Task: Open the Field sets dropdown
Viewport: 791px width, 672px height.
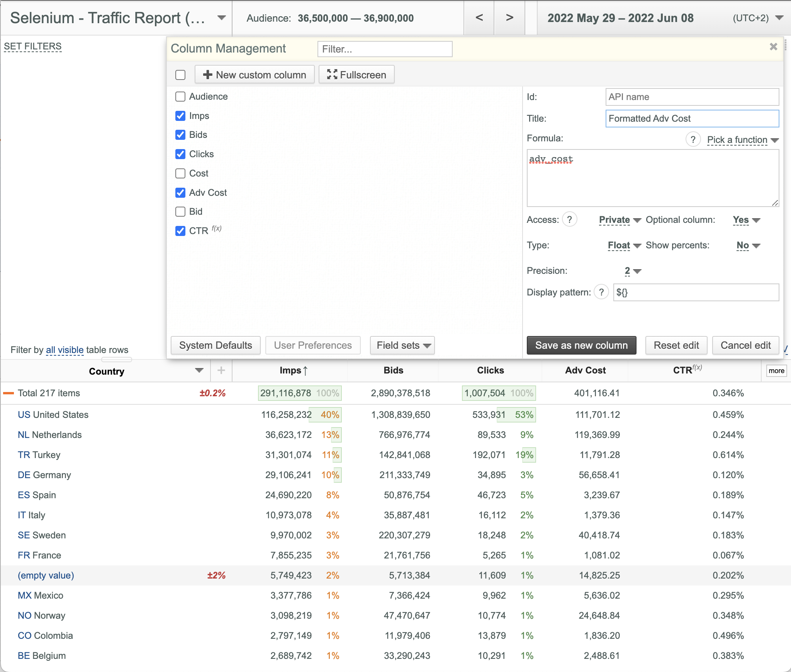Action: coord(402,345)
